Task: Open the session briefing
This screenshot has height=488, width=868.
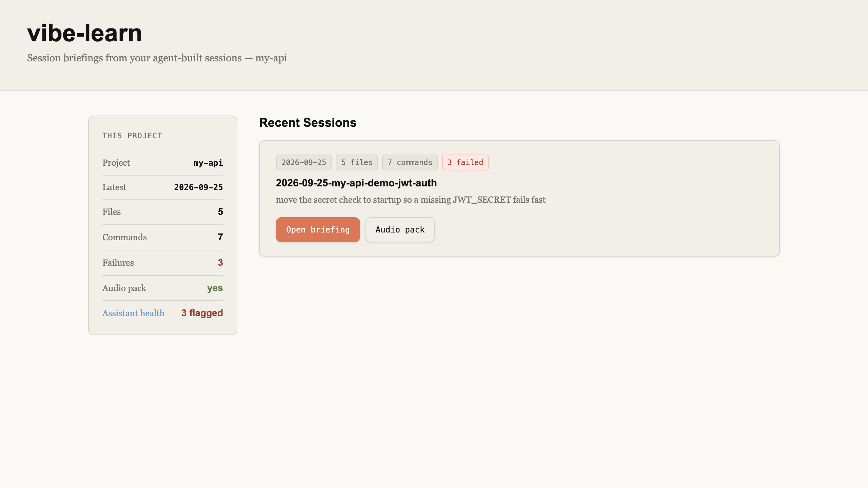Action: 318,230
